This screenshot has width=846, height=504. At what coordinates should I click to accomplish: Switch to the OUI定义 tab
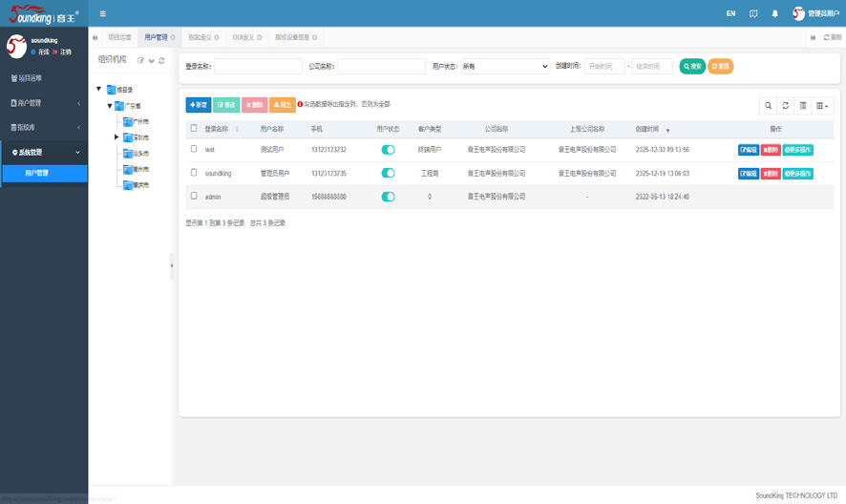[243, 37]
